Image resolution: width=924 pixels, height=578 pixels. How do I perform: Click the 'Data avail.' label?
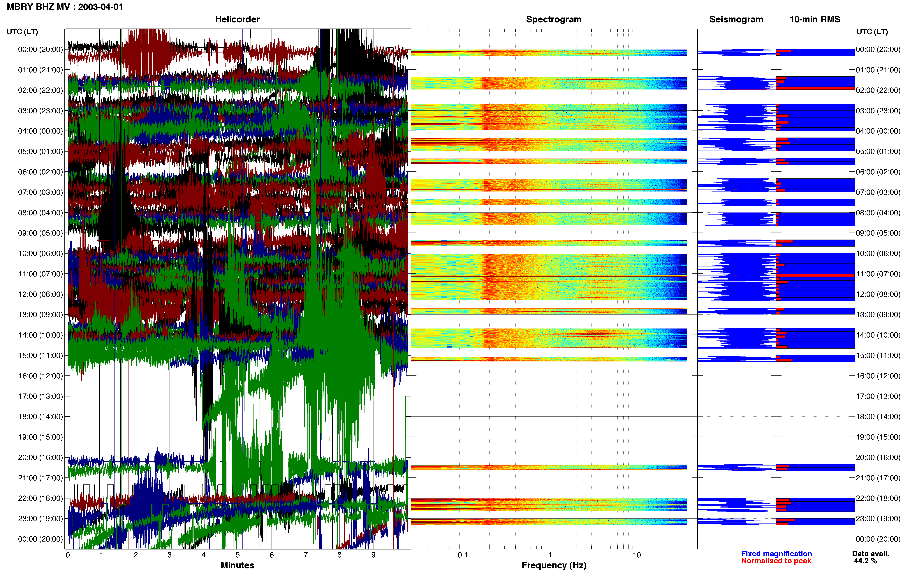coord(870,554)
